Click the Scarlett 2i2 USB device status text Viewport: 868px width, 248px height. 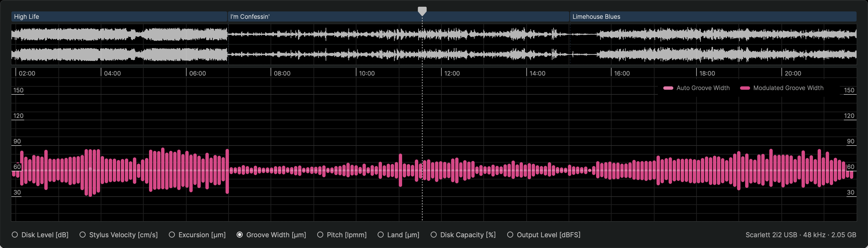click(x=801, y=235)
